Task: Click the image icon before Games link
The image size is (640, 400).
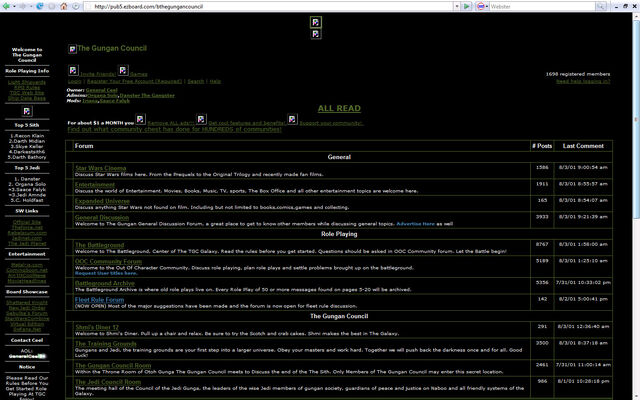Action: pyautogui.click(x=123, y=70)
